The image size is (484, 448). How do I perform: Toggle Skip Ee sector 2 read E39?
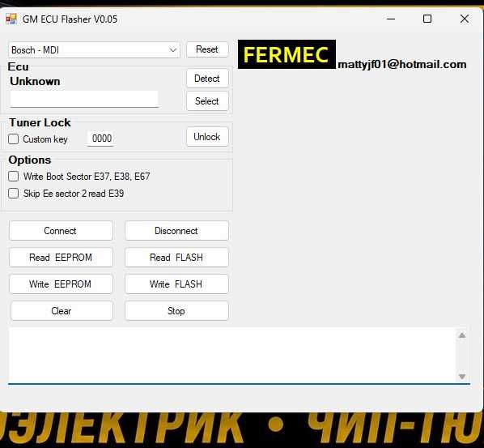(13, 194)
